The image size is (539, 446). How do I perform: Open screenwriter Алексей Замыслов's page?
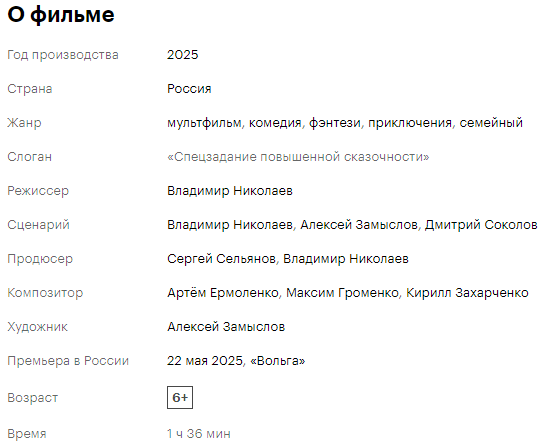[x=359, y=225]
